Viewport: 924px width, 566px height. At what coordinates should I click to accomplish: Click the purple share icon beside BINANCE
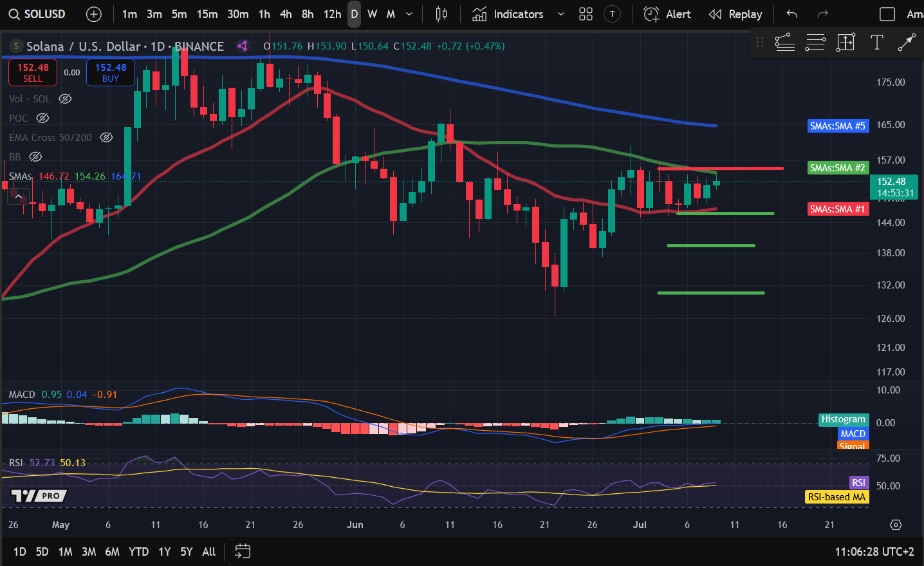pos(243,46)
